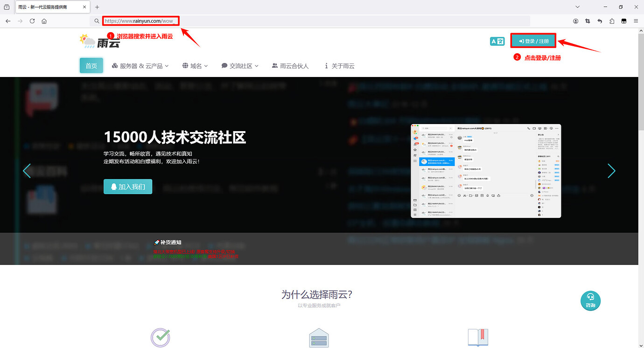The width and height of the screenshot is (644, 348).
Task: Click the address bar showing rainyun.com/wow
Action: point(140,21)
